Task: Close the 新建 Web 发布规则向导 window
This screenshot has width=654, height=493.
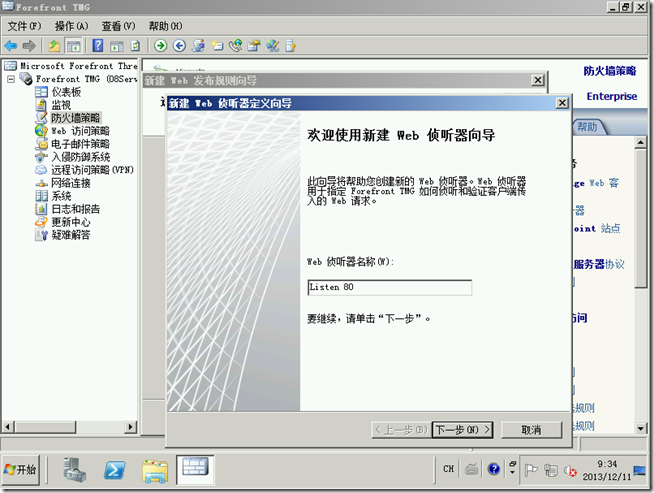Action: [x=538, y=80]
